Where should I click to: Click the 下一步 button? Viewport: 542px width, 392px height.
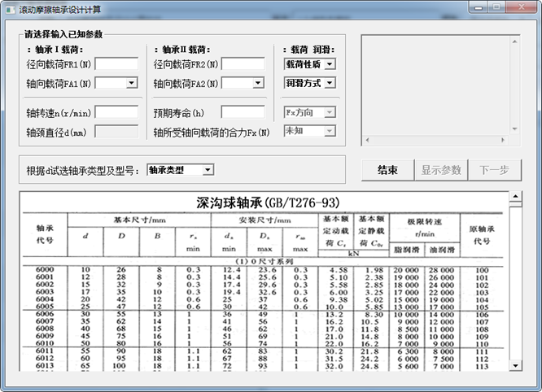pos(495,170)
